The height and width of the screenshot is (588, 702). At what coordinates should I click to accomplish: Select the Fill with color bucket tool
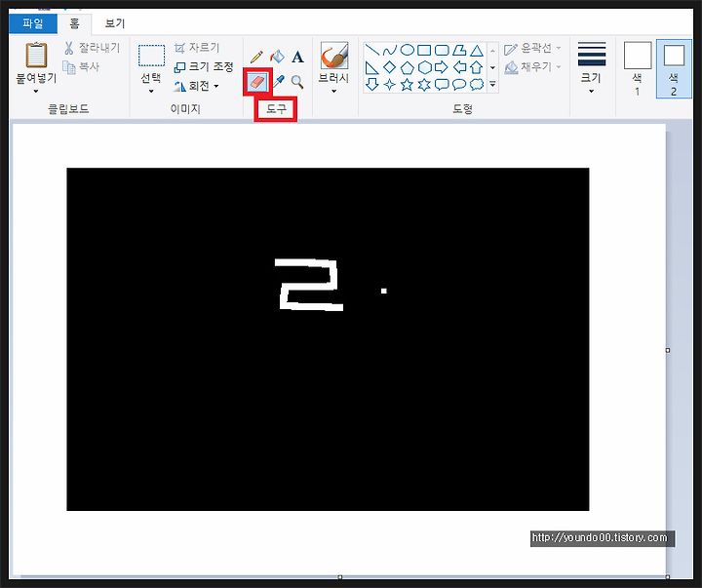tap(277, 57)
